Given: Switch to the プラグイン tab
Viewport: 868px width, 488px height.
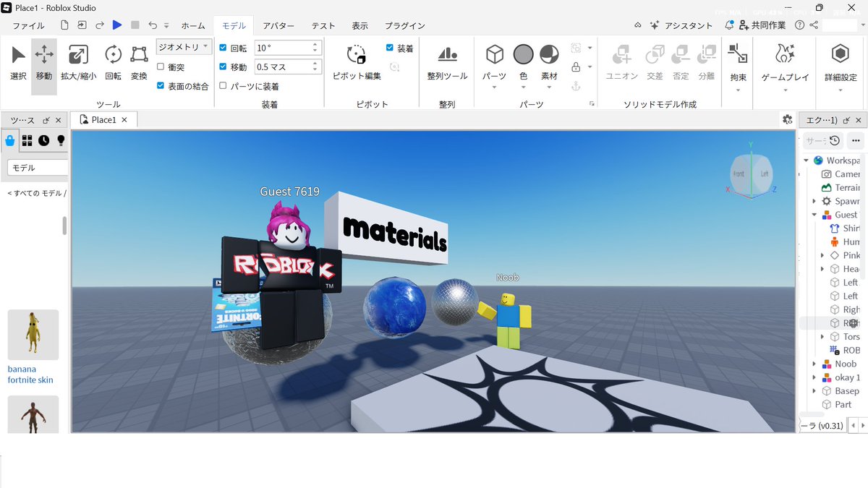Looking at the screenshot, I should pos(405,25).
